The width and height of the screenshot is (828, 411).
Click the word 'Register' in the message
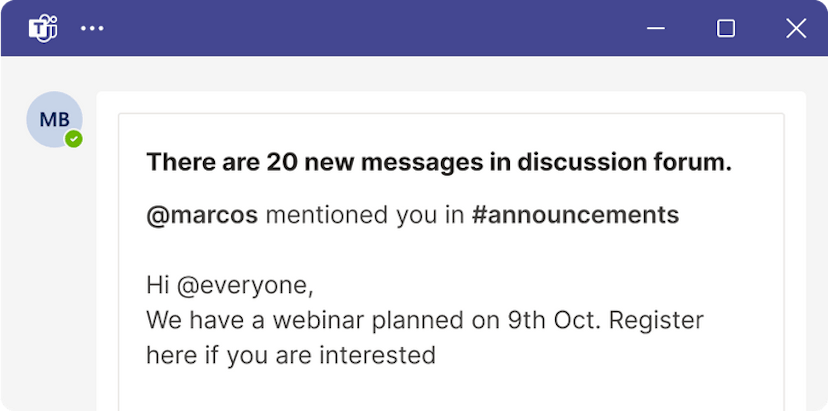pyautogui.click(x=656, y=321)
